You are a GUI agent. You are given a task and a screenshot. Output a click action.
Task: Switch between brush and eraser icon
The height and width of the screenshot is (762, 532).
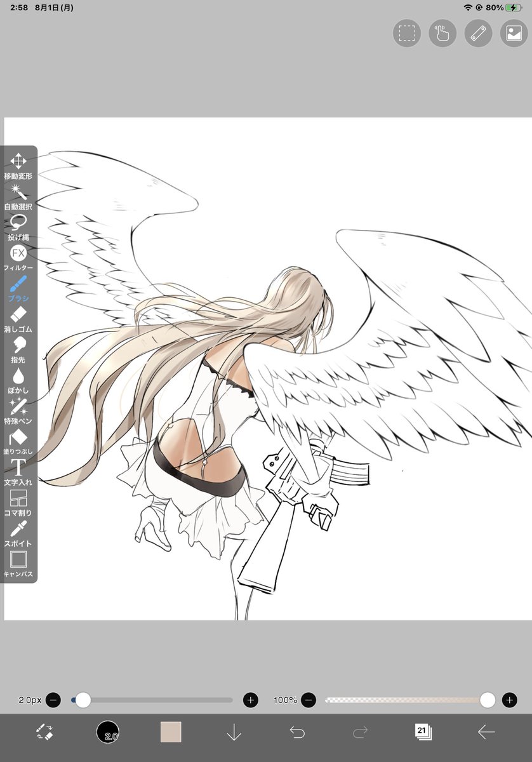point(44,732)
